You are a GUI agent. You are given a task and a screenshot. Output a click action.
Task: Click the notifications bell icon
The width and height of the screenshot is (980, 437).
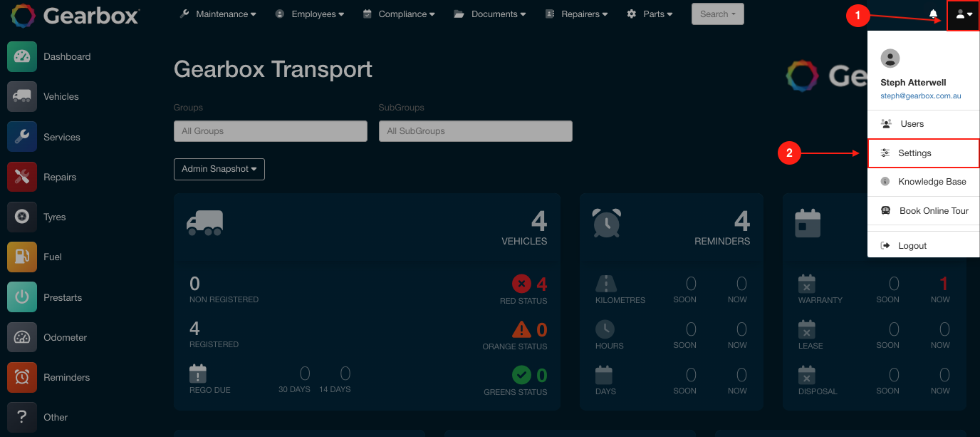(x=933, y=14)
